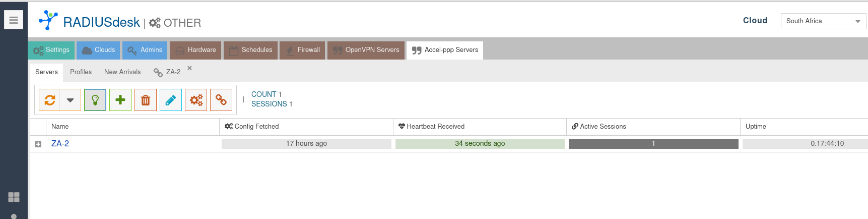This screenshot has width=868, height=219.
Task: Toggle the lightbulb hints button
Action: click(95, 100)
